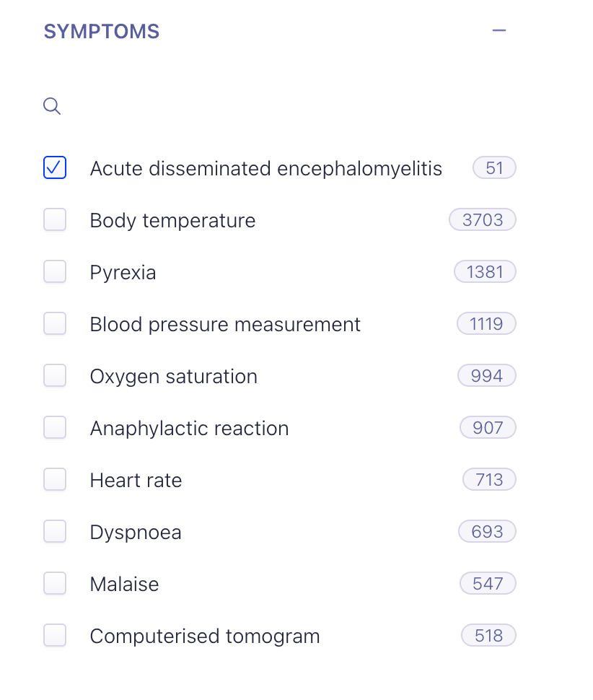Click the 51 count badge

coord(494,168)
